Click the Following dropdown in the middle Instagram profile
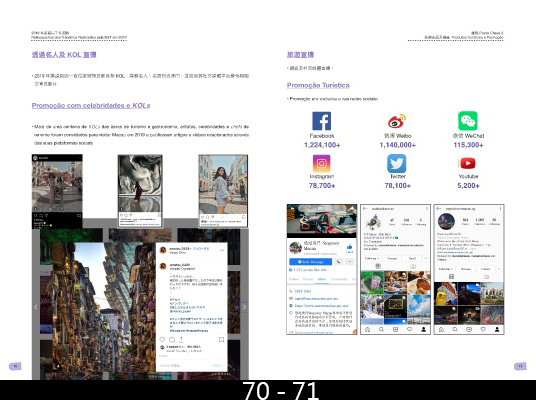This screenshot has height=400, width=536. pyautogui.click(x=372, y=258)
